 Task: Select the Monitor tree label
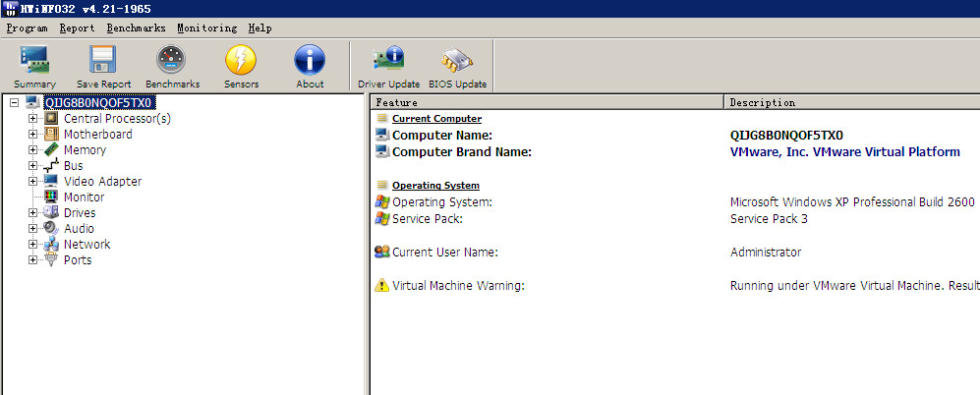click(x=84, y=197)
